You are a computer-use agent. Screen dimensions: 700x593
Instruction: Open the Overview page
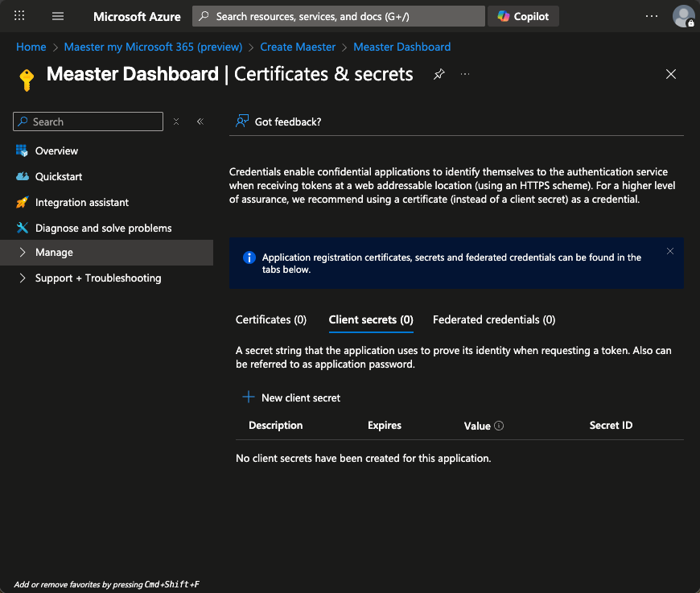click(56, 151)
